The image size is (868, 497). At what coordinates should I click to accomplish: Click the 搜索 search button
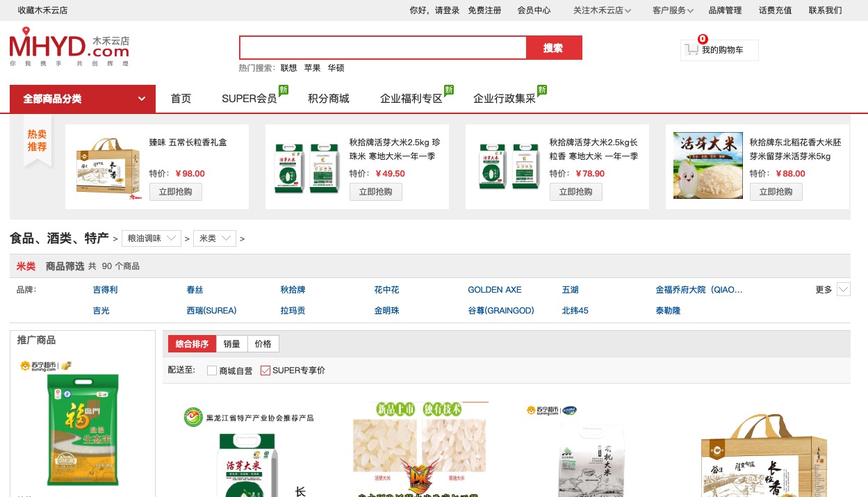coord(554,48)
